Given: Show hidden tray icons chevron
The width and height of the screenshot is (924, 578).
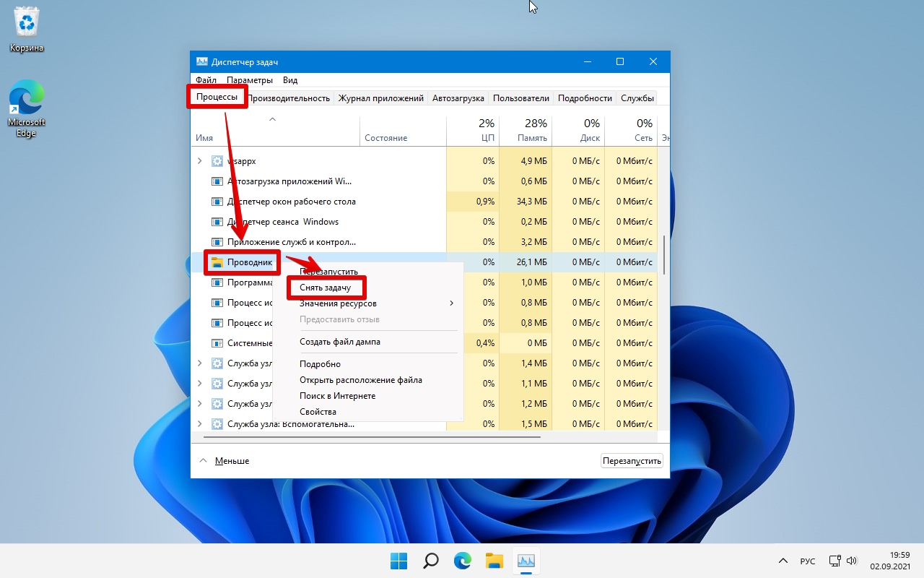Looking at the screenshot, I should (x=783, y=561).
